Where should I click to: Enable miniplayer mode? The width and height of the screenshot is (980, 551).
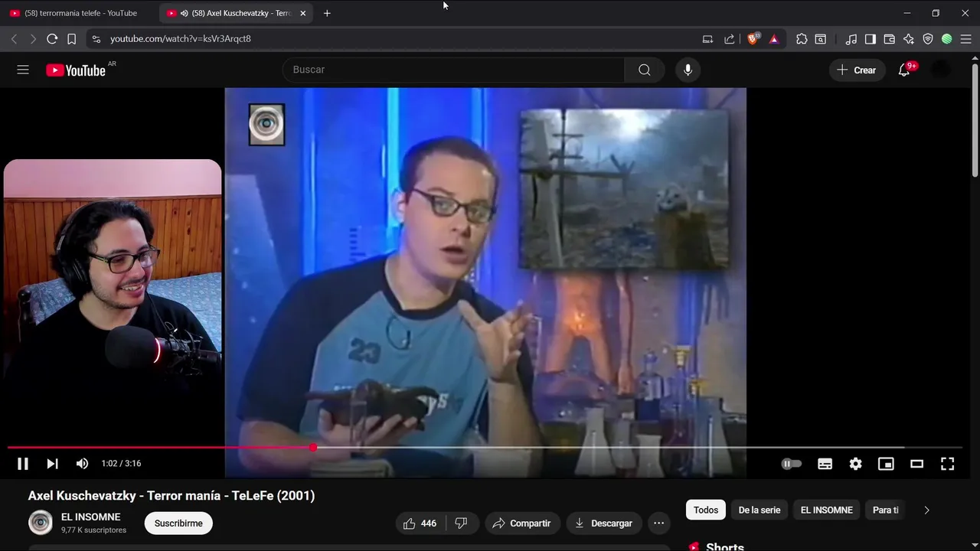[886, 464]
